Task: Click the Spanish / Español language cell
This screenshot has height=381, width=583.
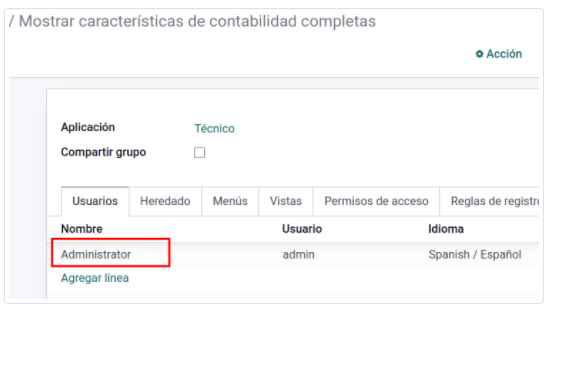Action: (x=475, y=255)
